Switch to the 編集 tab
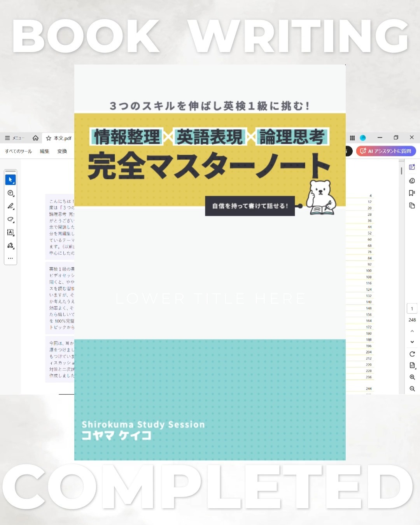Screen dimensions: 420x525 click(x=44, y=151)
